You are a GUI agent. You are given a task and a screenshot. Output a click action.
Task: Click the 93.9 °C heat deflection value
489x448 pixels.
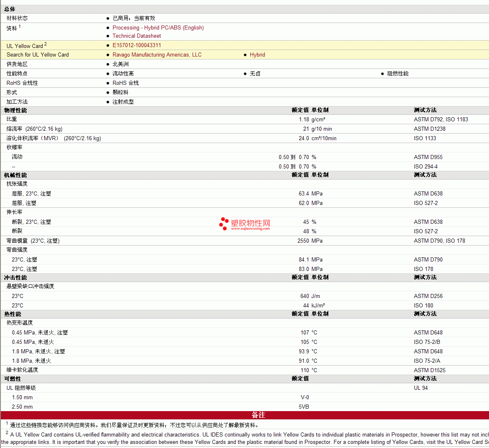click(x=308, y=351)
